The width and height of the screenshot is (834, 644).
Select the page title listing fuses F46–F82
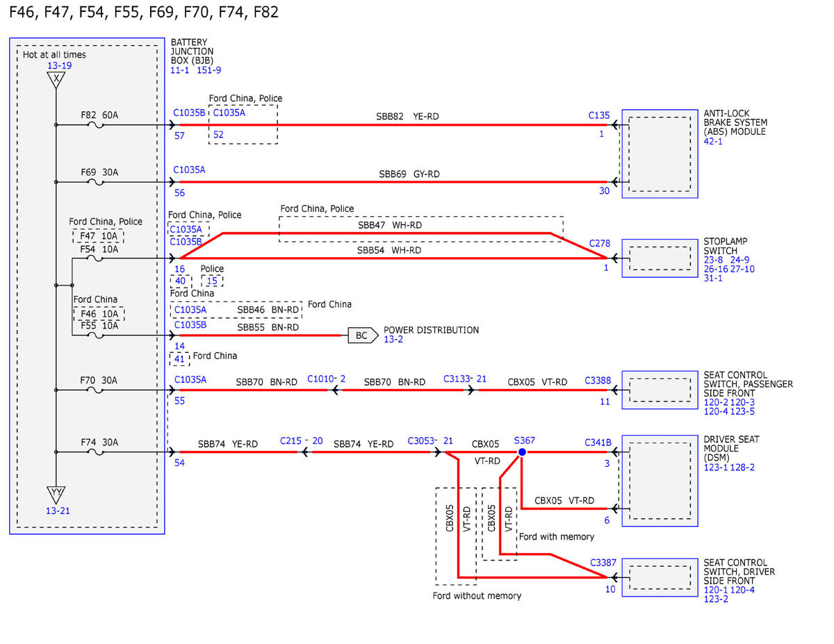[144, 13]
